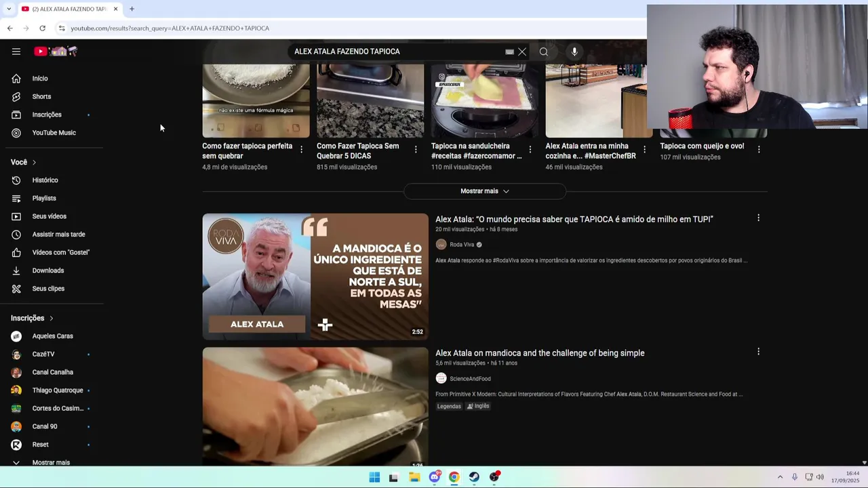Image resolution: width=868 pixels, height=488 pixels.
Task: Open 'Tapioca com queijo e ovo!' title
Action: [x=702, y=146]
